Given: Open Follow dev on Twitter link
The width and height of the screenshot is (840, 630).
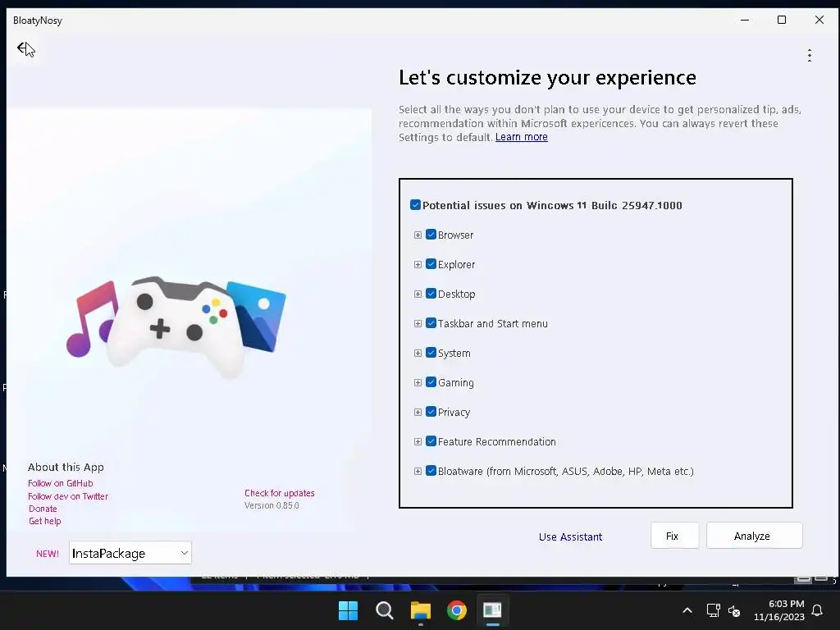Looking at the screenshot, I should pyautogui.click(x=68, y=496).
